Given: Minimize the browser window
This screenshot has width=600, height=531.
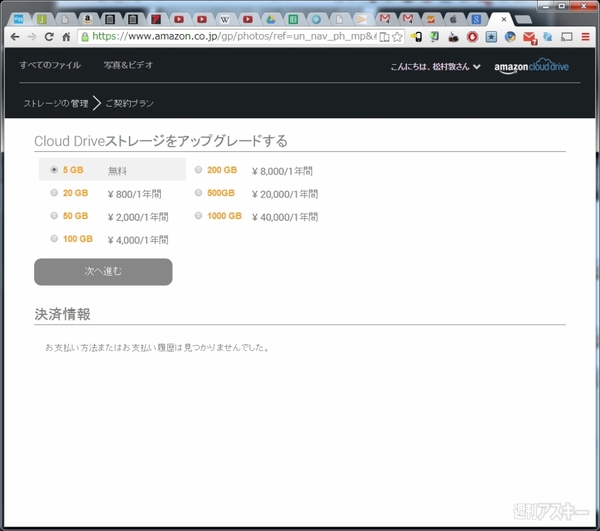Looking at the screenshot, I should (546, 6).
